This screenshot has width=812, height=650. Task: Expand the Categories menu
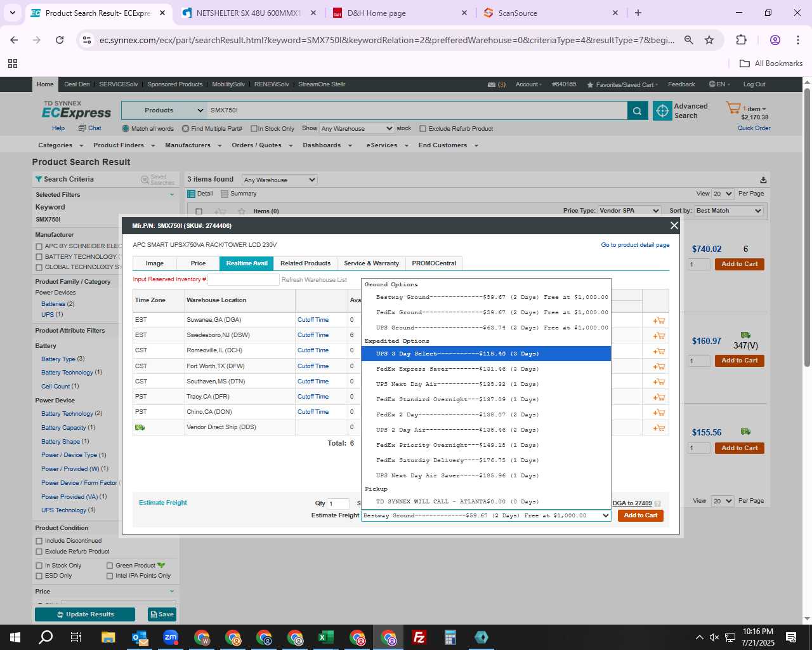[61, 145]
